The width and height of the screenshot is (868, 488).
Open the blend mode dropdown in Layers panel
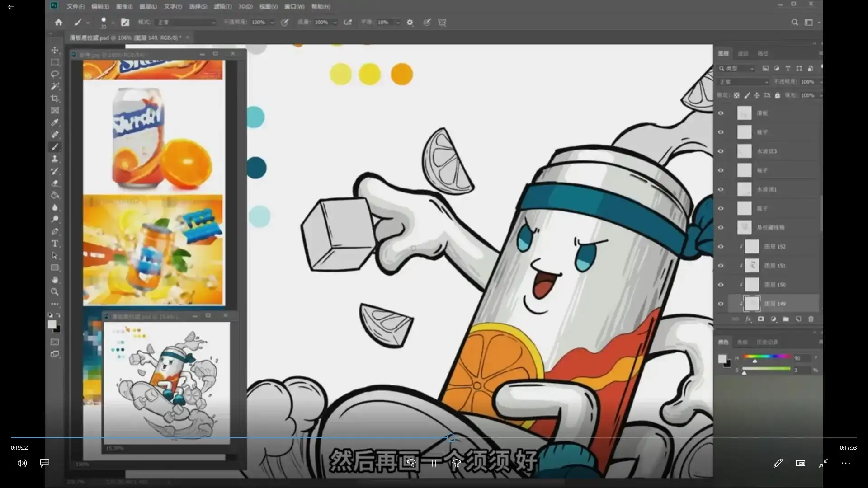[x=743, y=82]
